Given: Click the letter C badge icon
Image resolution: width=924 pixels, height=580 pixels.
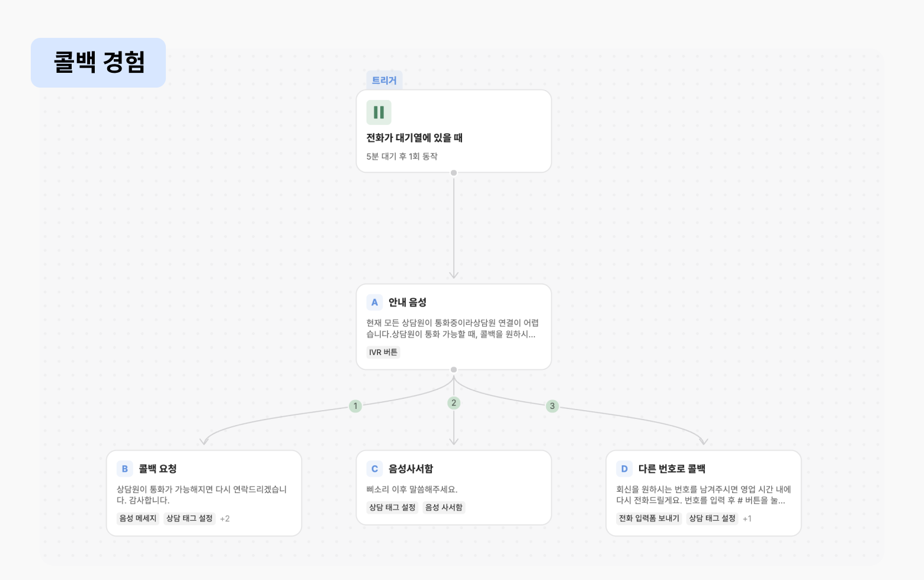Looking at the screenshot, I should click(374, 469).
